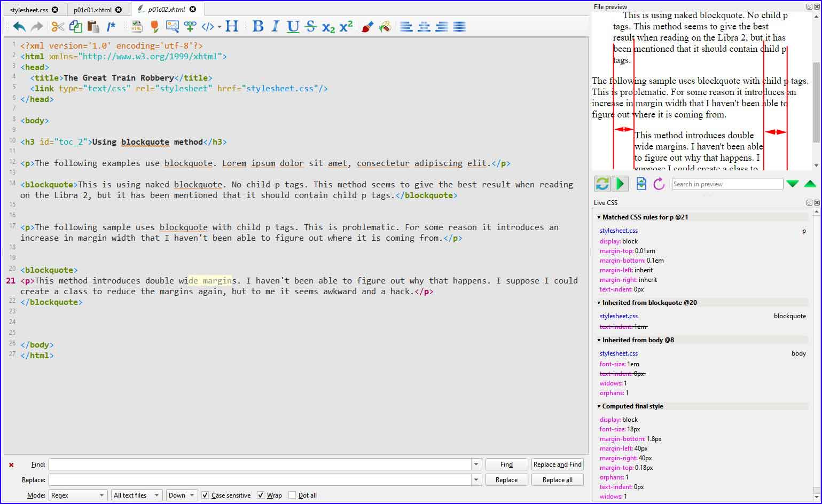Click the Replace all button
Viewport: 822px width, 504px height.
pyautogui.click(x=557, y=480)
